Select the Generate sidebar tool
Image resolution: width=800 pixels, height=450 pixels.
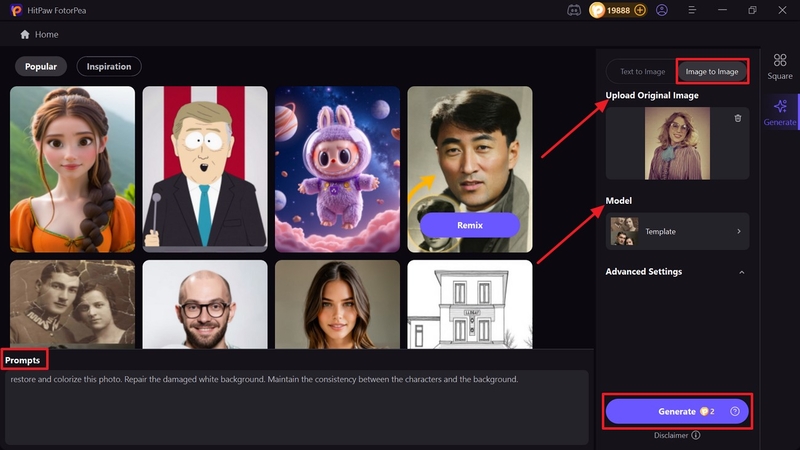click(780, 113)
